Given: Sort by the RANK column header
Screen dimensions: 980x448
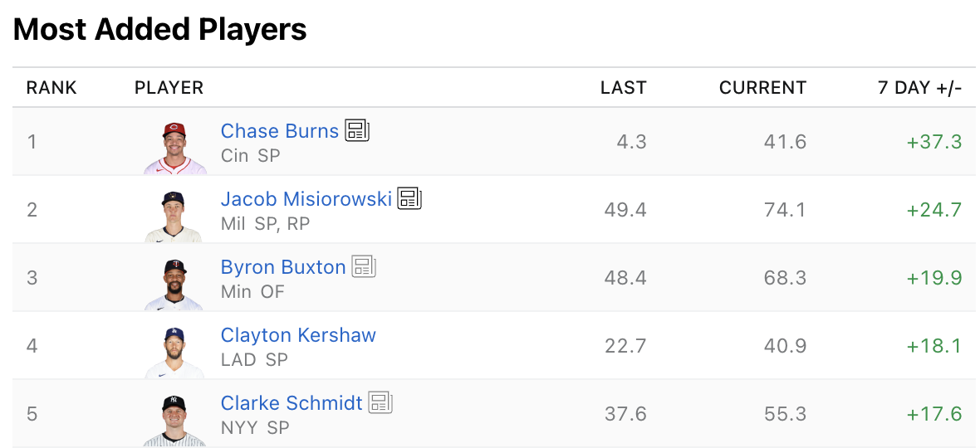Looking at the screenshot, I should click(51, 88).
